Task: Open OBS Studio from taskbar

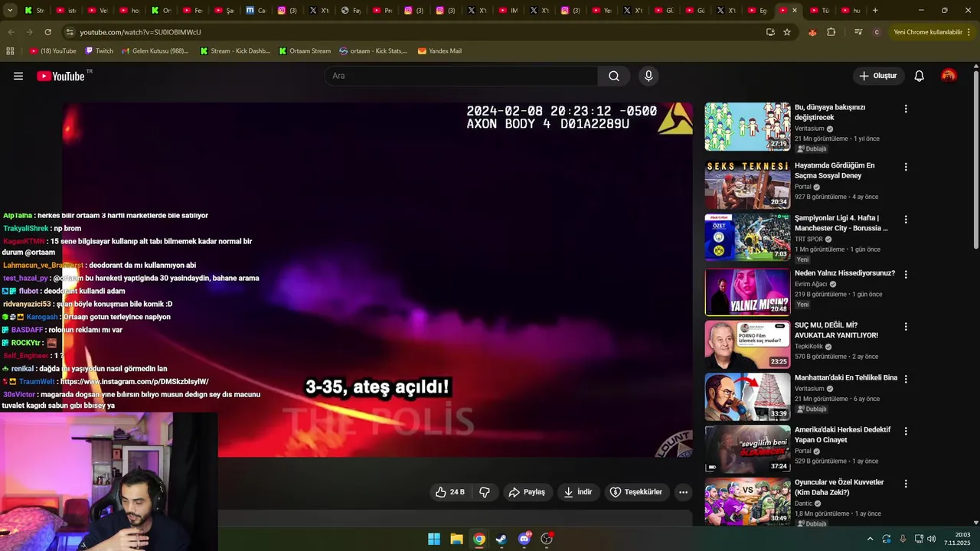Action: pyautogui.click(x=547, y=539)
